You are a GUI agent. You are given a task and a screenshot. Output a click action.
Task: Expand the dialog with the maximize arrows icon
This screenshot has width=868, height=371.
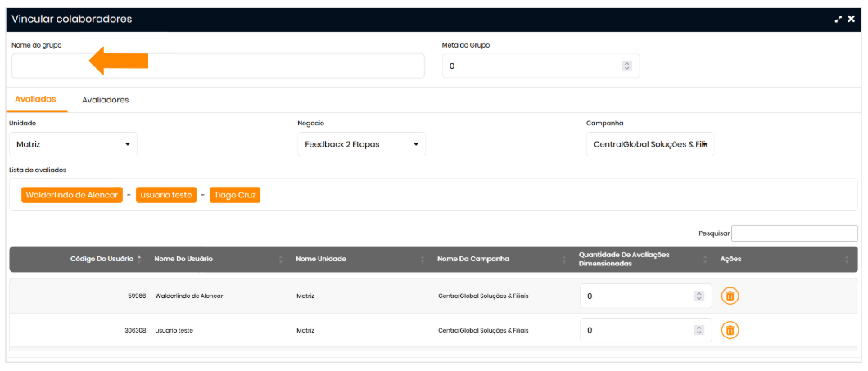tap(839, 19)
